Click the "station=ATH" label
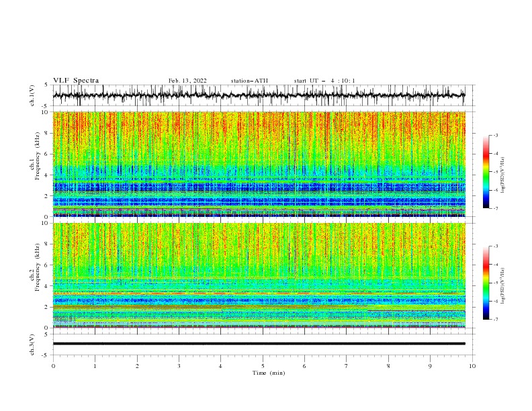Viewport: 532px width, 411px height. [x=249, y=81]
